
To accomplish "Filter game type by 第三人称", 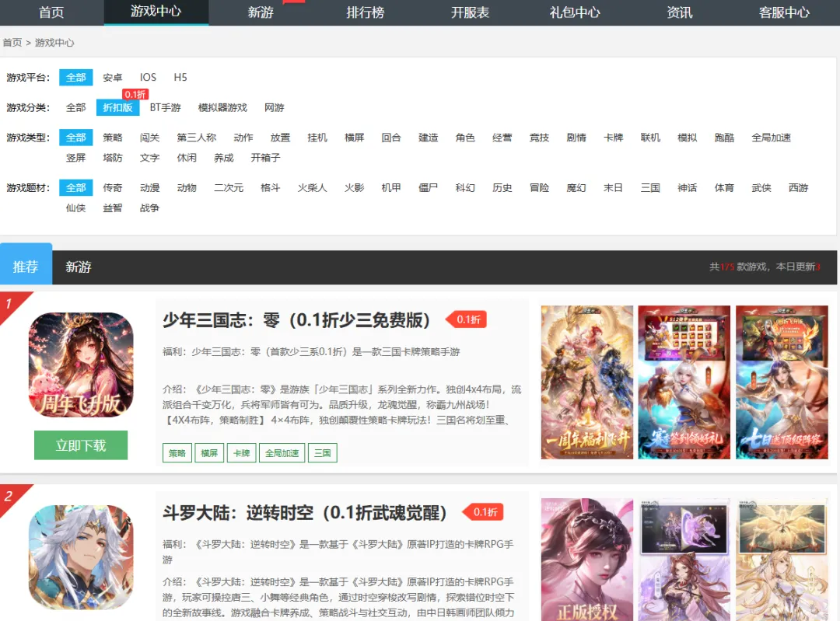I will [x=197, y=138].
